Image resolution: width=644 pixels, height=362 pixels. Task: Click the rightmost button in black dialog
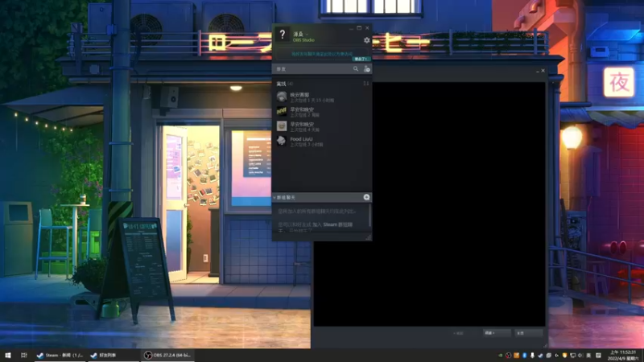(529, 333)
